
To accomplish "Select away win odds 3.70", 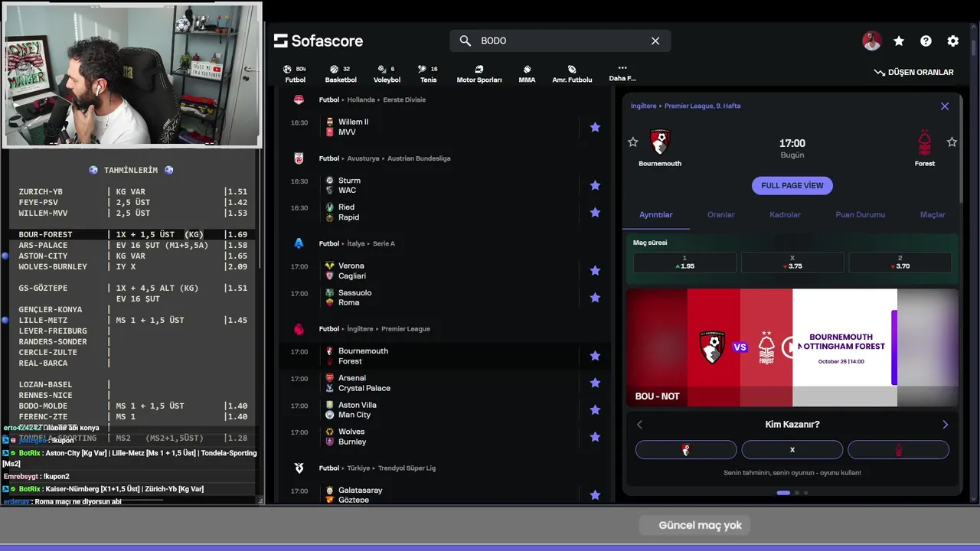I will pos(900,262).
